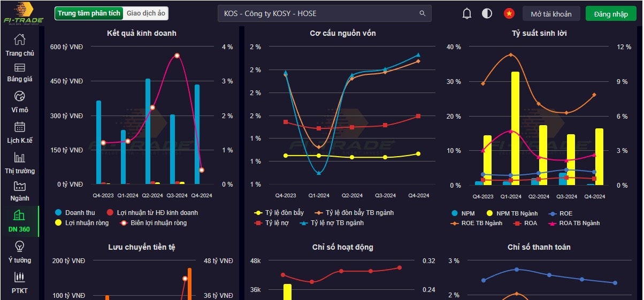Screen dimensions: 644x300
Task: Click the Đăng nhập button
Action: 610,14
